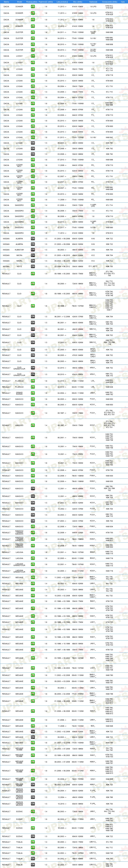
Task: Click the Pojemność silnika column header
Action: (x=46, y=2)
